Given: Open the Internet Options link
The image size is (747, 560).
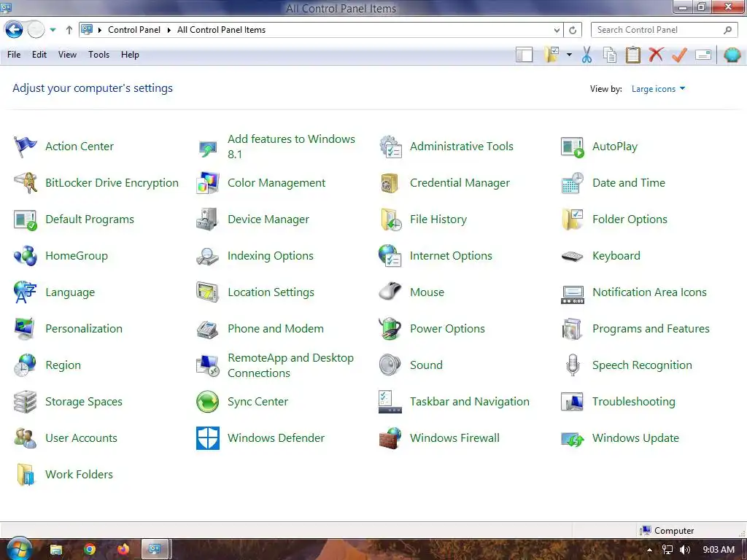Looking at the screenshot, I should click(x=451, y=256).
